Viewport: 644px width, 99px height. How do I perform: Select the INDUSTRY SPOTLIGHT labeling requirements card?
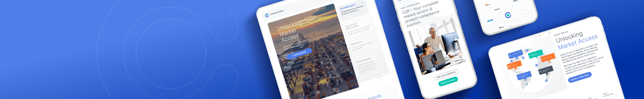(x=359, y=28)
